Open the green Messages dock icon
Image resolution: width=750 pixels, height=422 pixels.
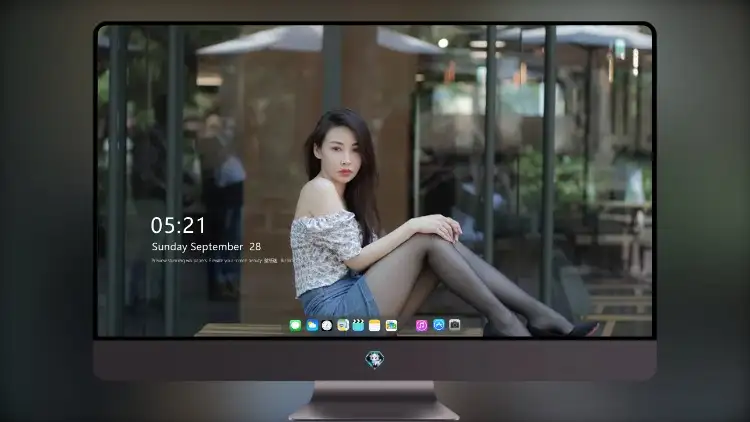tap(295, 325)
